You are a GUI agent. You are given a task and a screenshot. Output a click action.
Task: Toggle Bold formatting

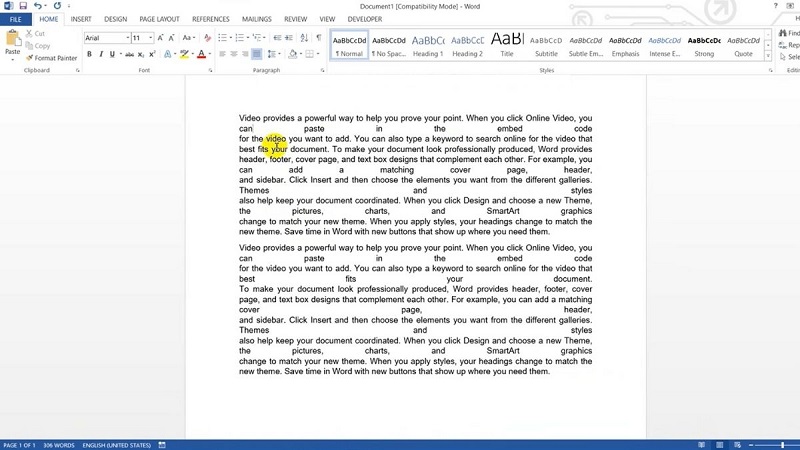point(89,54)
